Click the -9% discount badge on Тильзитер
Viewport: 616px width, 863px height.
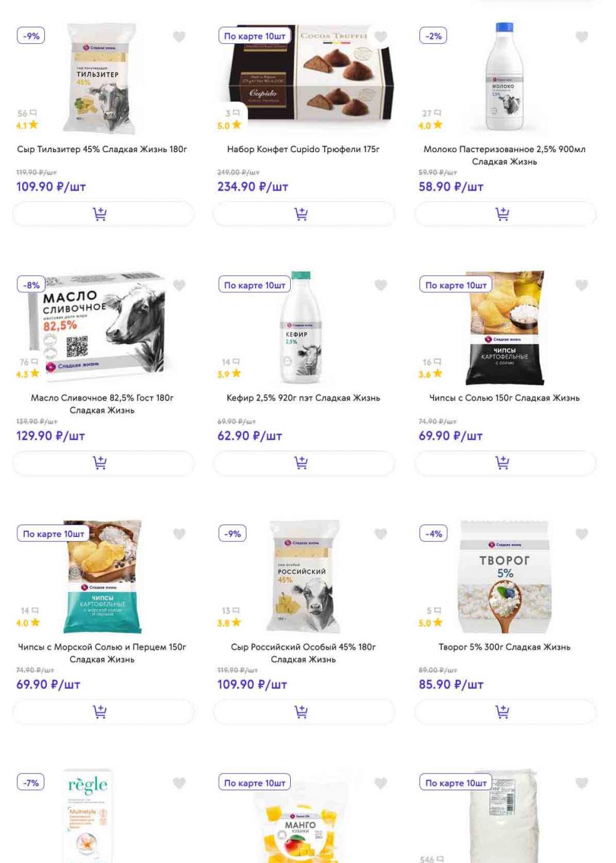tap(31, 36)
